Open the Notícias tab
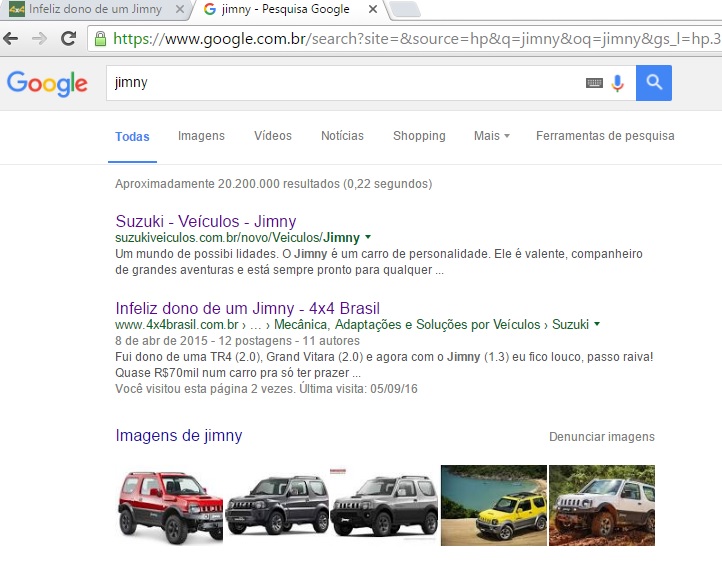This screenshot has width=722, height=566. (343, 136)
